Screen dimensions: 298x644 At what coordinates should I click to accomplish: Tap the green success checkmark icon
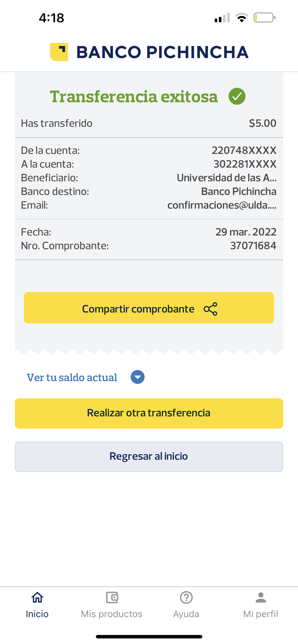pyautogui.click(x=237, y=96)
